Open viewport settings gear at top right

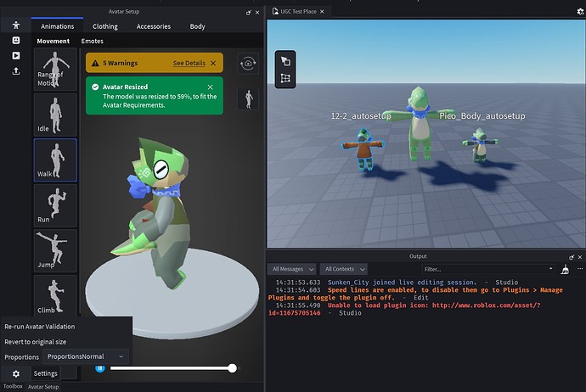[x=580, y=12]
